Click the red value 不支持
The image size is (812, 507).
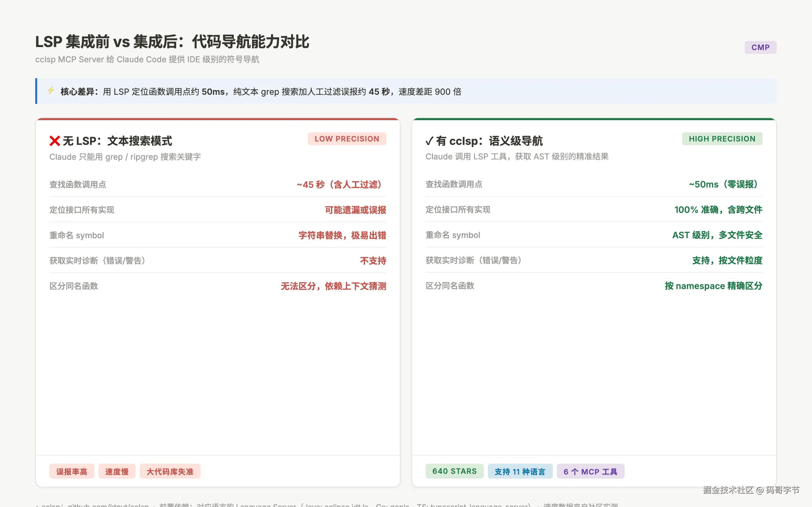pos(373,261)
